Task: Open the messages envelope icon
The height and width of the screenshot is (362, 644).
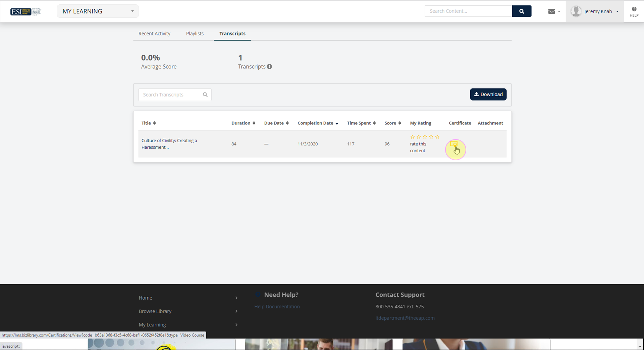Action: [551, 11]
